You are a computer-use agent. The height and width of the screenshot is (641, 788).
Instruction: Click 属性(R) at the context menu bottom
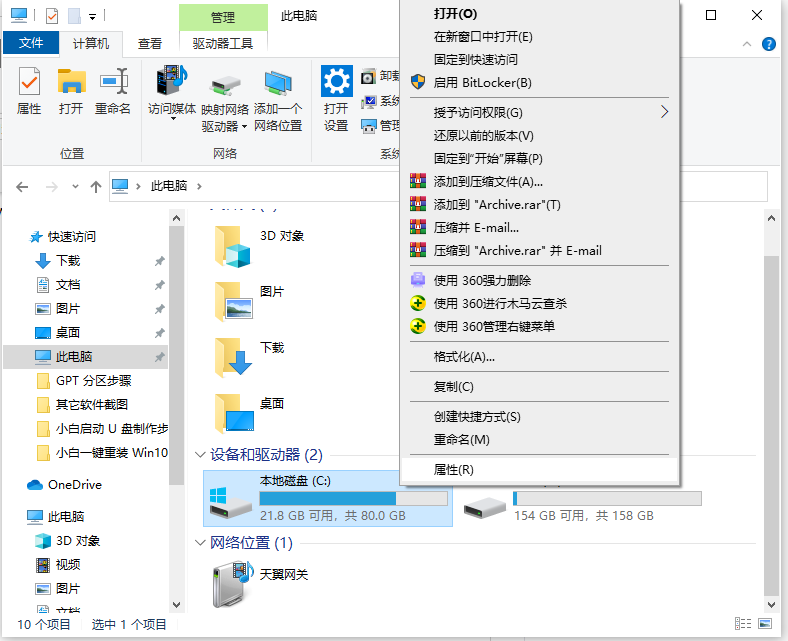453,469
